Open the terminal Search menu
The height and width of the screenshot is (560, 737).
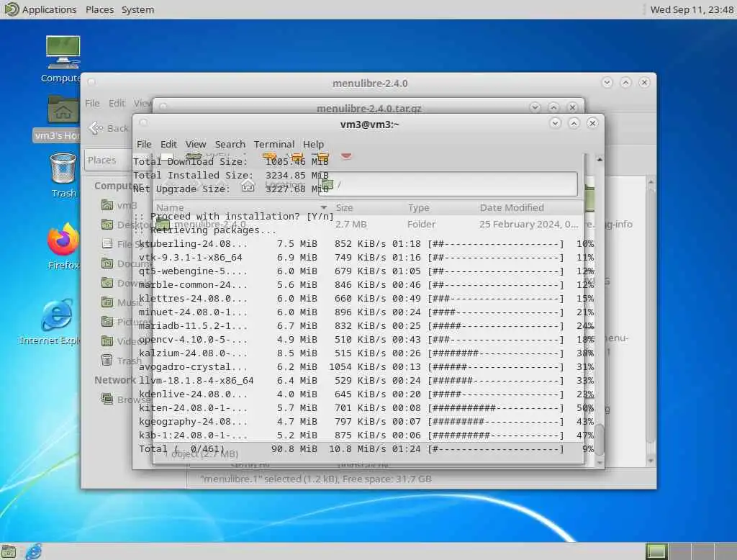pos(230,144)
